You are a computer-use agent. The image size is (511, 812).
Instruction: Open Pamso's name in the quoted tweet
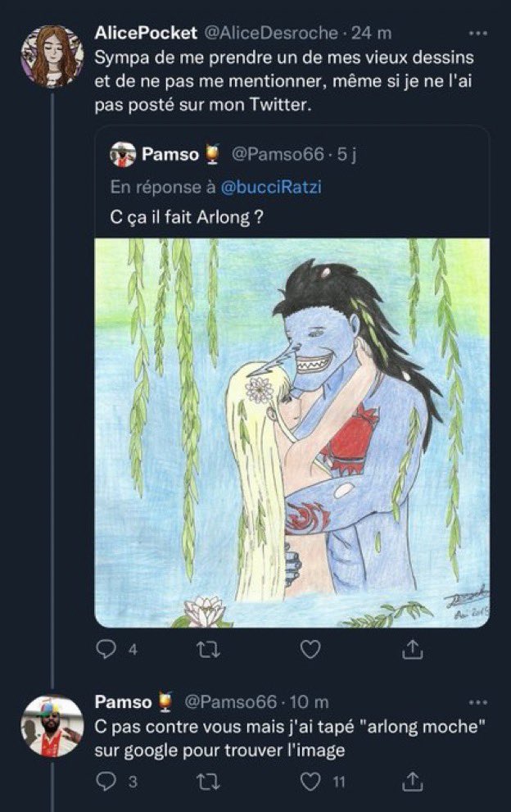coord(170,154)
